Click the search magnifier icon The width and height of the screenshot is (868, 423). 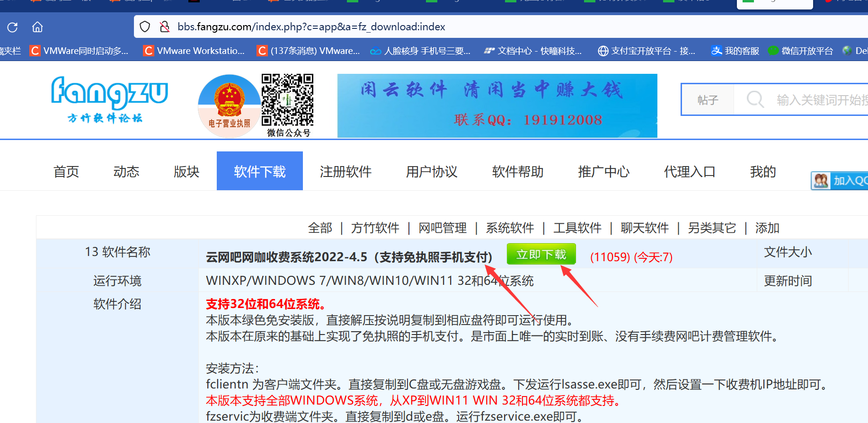point(755,100)
